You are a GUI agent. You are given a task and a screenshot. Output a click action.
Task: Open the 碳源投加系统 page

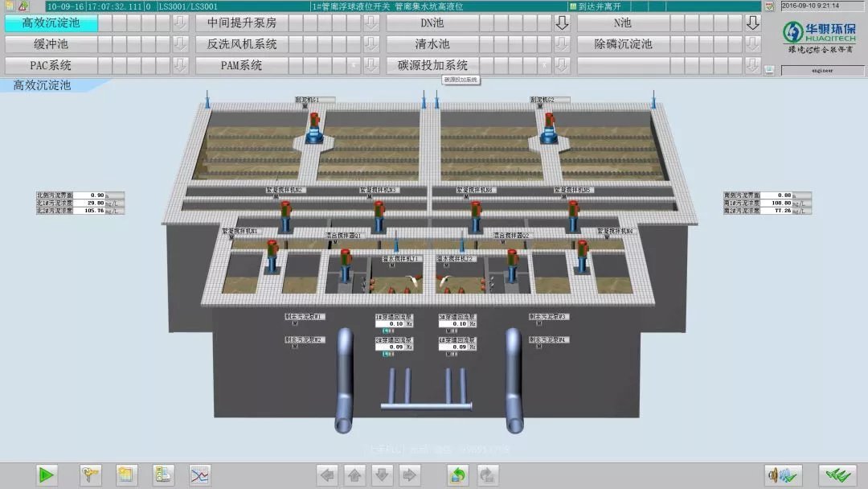(432, 65)
